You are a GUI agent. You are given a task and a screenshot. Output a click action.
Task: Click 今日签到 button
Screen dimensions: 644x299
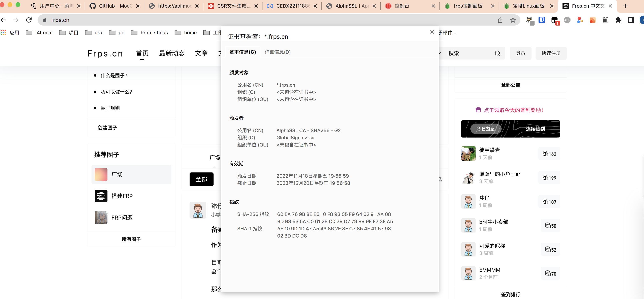[486, 129]
